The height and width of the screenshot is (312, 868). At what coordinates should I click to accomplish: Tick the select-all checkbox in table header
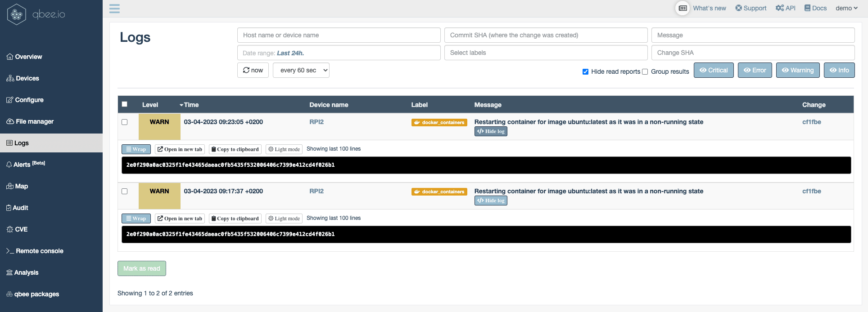click(125, 104)
